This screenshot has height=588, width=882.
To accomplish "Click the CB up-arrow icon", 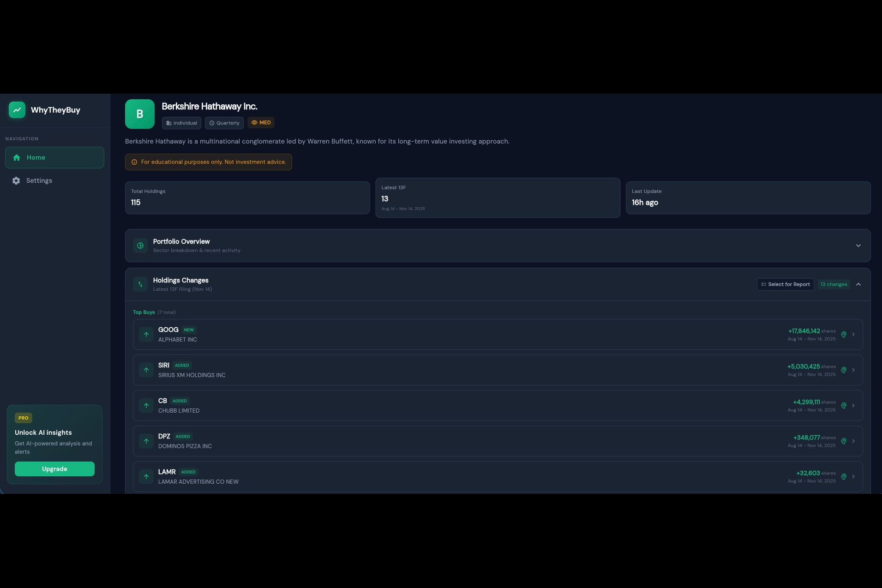I will point(146,406).
